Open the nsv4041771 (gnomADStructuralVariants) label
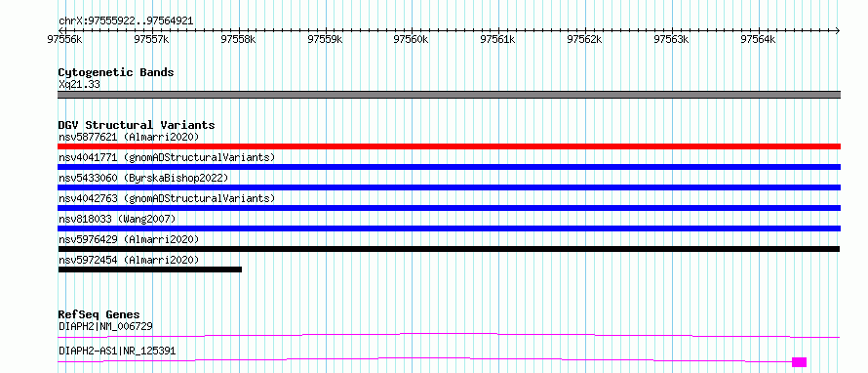868x373 pixels. (x=167, y=157)
